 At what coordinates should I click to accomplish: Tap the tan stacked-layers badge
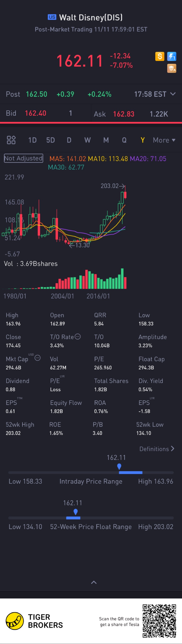[172, 68]
